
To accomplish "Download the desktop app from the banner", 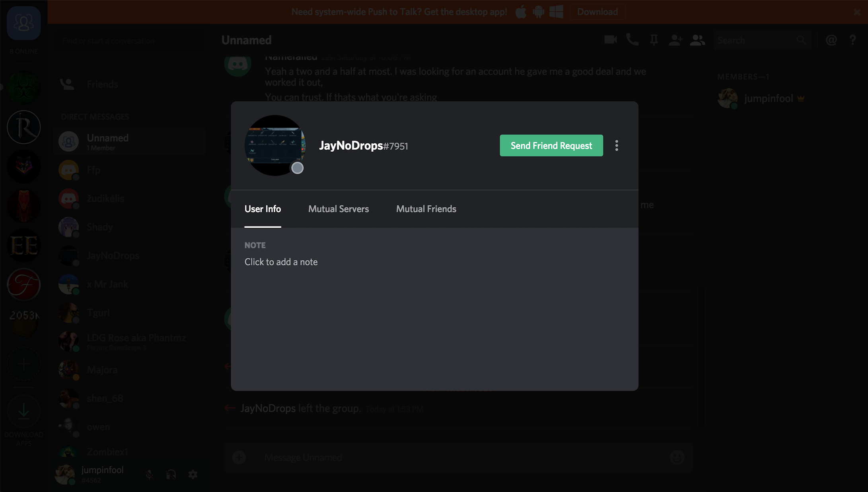I will [597, 12].
